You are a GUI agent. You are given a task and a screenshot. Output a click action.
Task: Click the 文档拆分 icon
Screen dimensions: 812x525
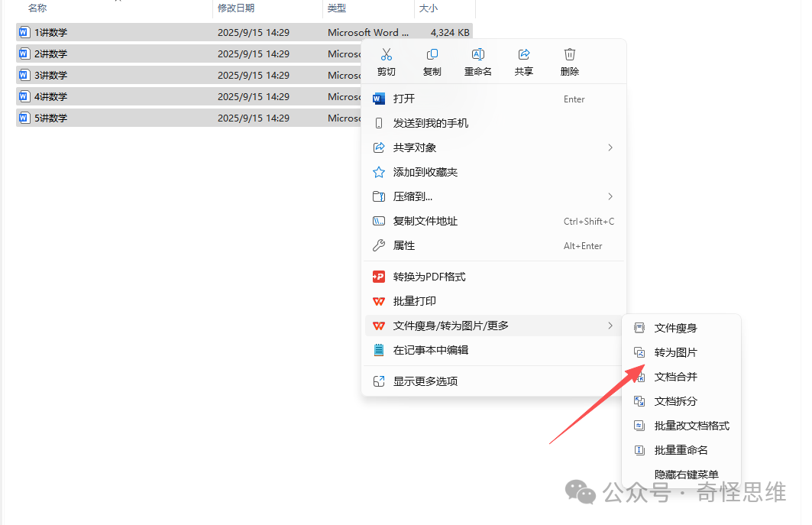pyautogui.click(x=639, y=400)
